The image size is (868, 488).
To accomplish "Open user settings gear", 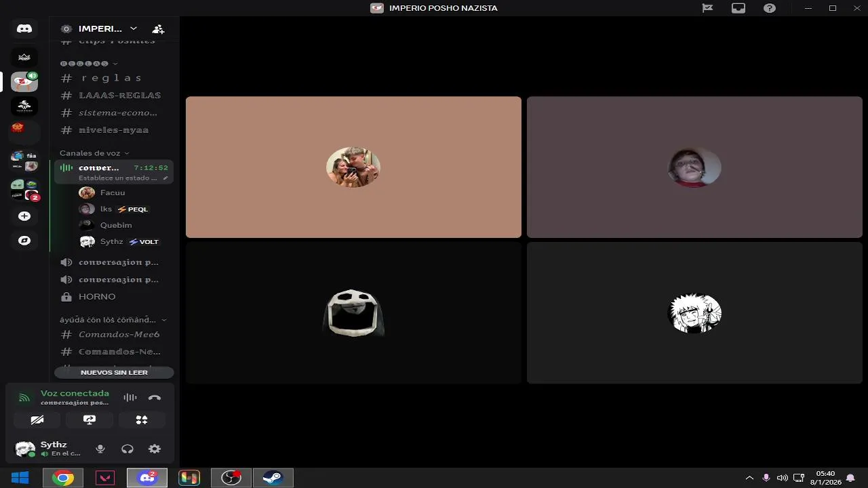I will (x=155, y=449).
